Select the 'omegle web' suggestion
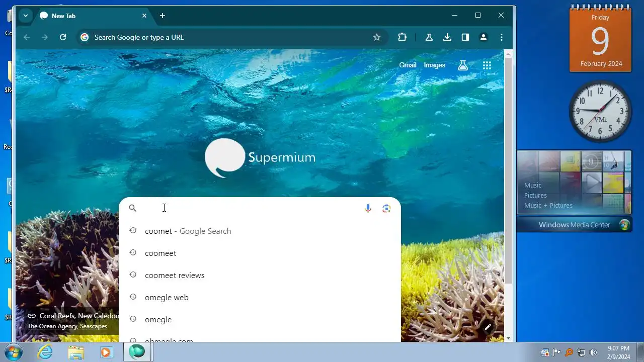644x362 pixels. click(x=260, y=298)
